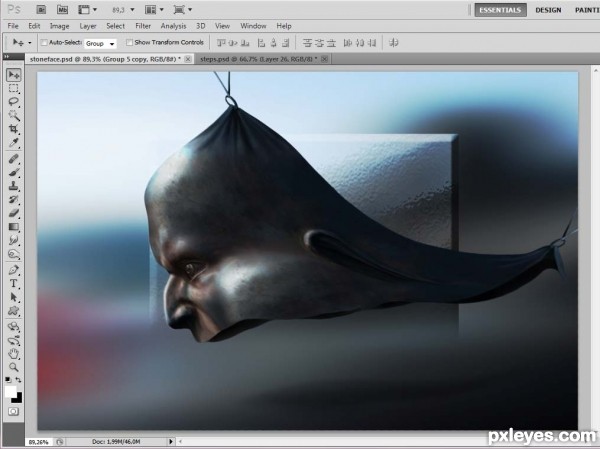This screenshot has height=449, width=600.
Task: Click Align Bottom Edges icon
Action: [245, 42]
